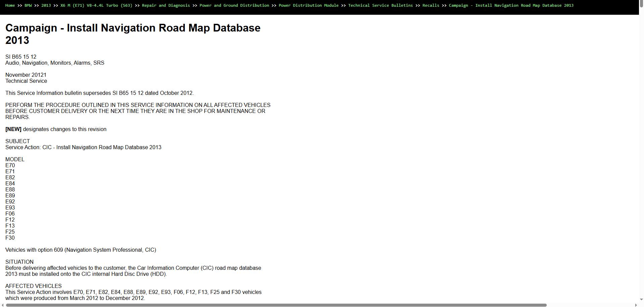Open the 2013 breadcrumb link
644x307 pixels.
[x=46, y=5]
